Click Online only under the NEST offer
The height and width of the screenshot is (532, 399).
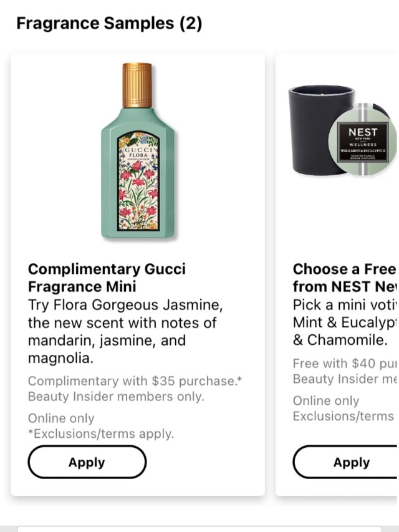pyautogui.click(x=326, y=400)
